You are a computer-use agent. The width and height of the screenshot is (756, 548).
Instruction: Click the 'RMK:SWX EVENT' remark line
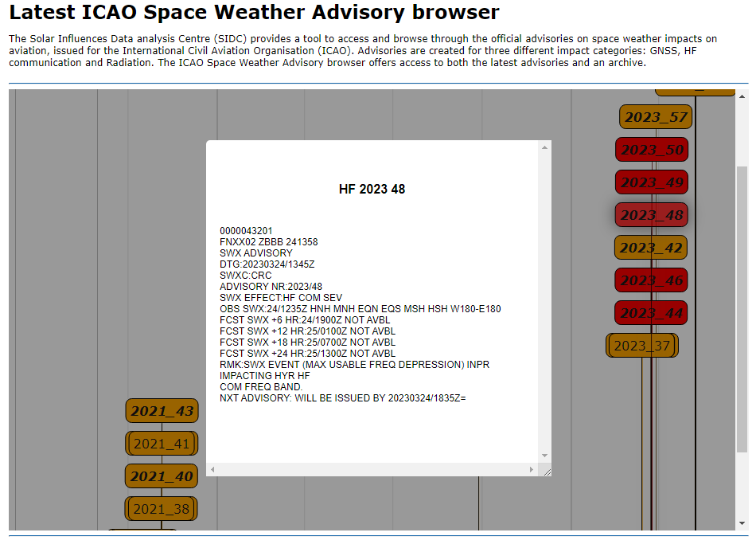click(x=355, y=365)
